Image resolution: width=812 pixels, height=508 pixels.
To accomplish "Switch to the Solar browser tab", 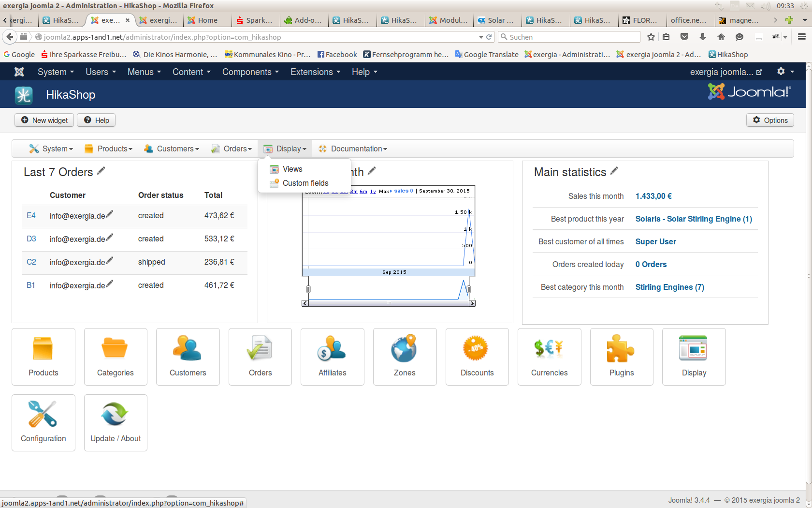I will (x=498, y=20).
